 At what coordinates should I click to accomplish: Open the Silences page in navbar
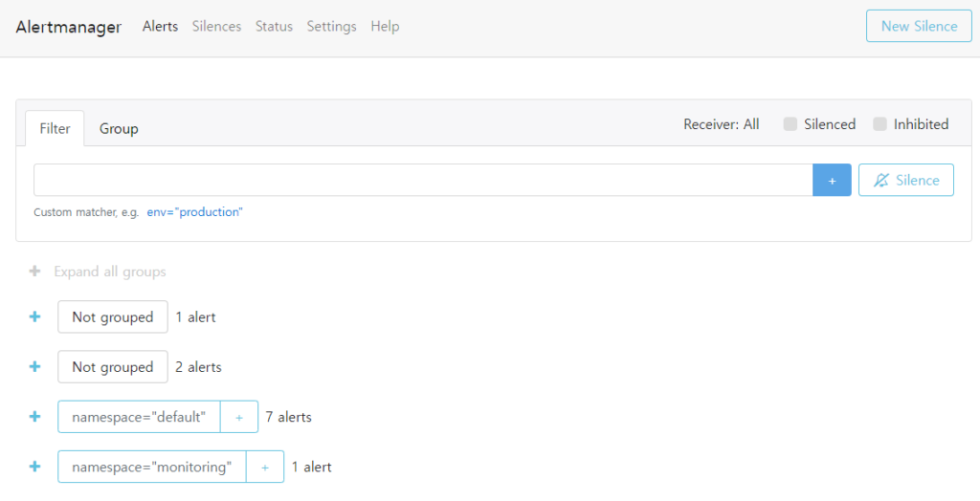(217, 26)
